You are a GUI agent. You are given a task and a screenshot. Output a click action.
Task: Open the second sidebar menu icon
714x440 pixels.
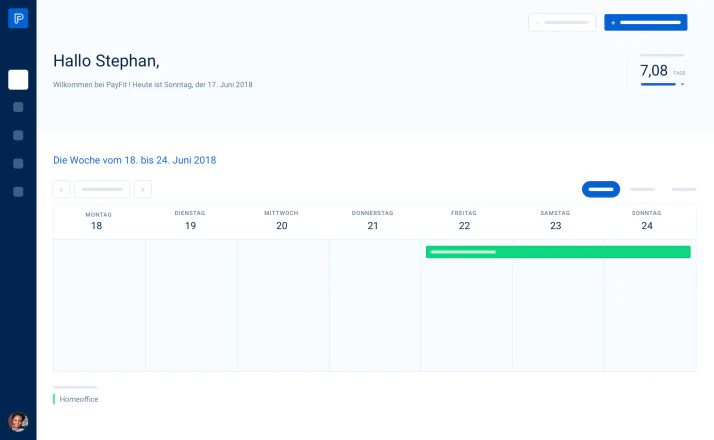18,107
